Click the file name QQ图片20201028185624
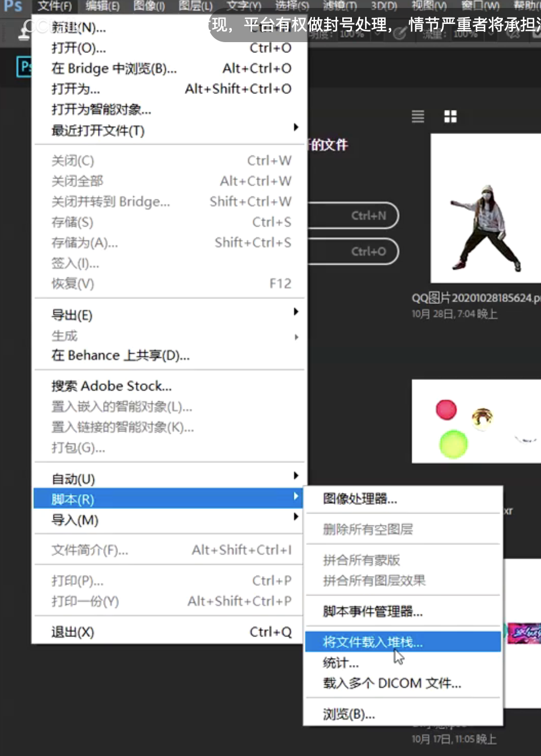Screen dimensions: 541x756 [476, 298]
